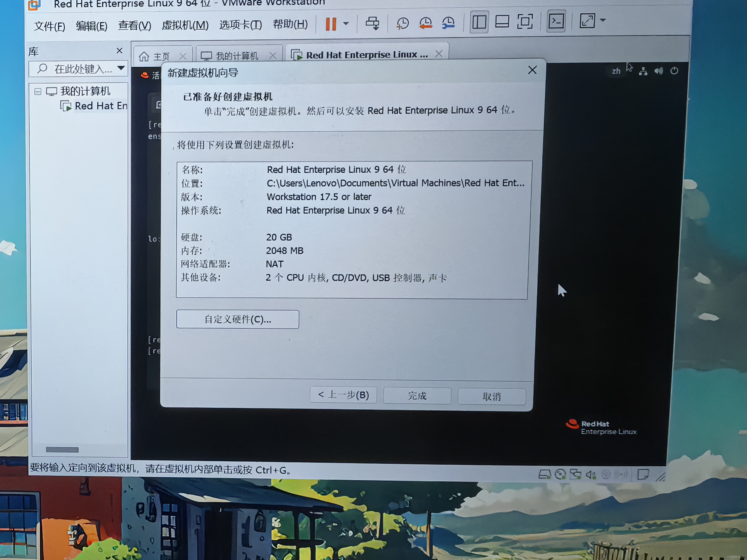This screenshot has width=747, height=560.
Task: Click the 完成 finish button
Action: click(417, 396)
